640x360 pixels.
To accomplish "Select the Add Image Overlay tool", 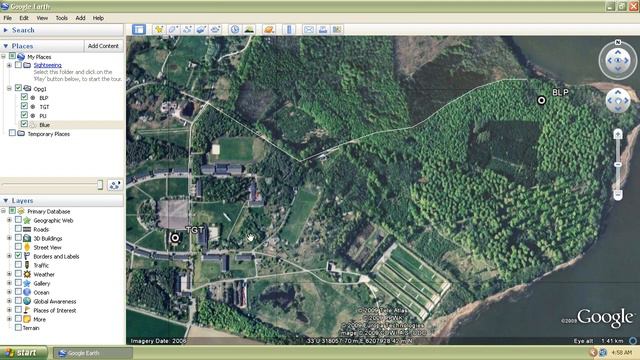I will [201, 29].
